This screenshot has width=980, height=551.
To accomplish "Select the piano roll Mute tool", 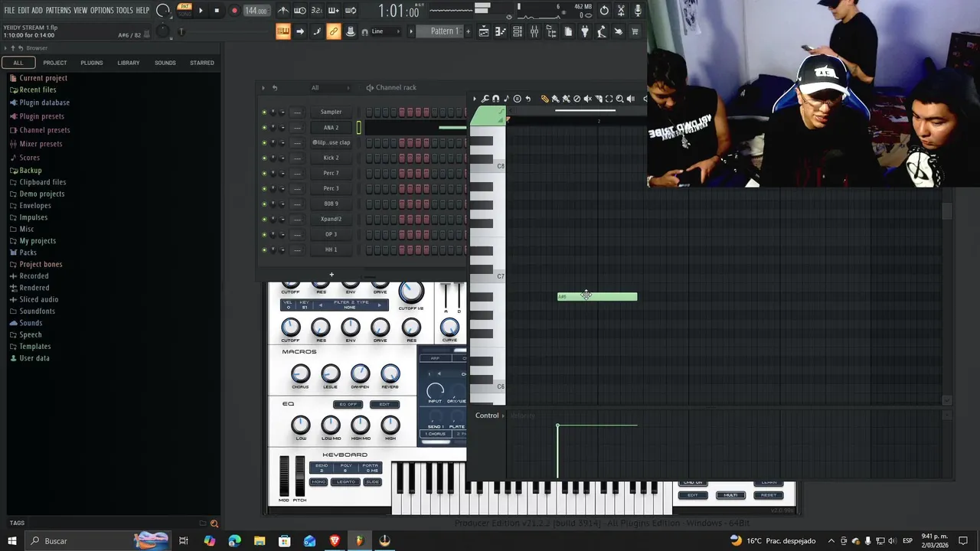I will tap(587, 99).
